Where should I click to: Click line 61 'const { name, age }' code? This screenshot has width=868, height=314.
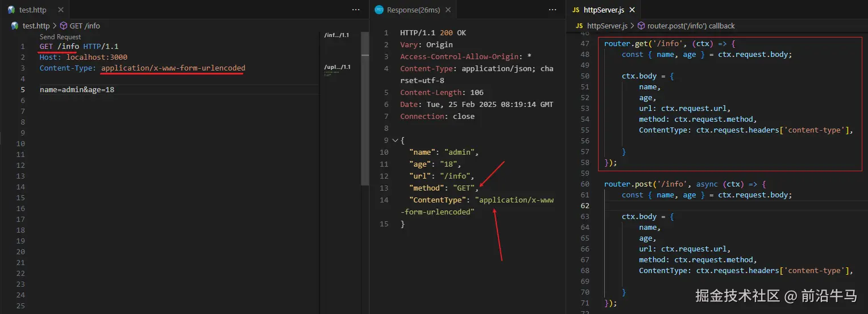coord(707,195)
